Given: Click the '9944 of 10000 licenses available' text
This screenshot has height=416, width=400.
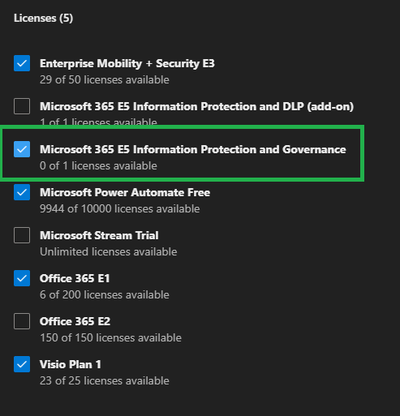Looking at the screenshot, I should [120, 209].
